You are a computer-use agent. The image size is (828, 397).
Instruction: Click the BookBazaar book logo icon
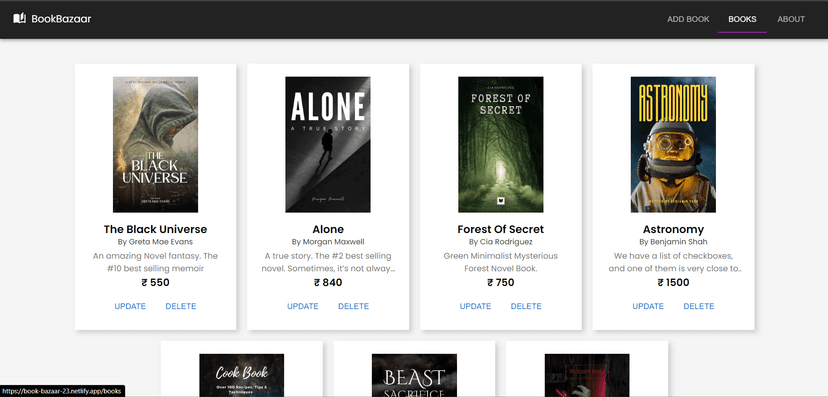[20, 18]
